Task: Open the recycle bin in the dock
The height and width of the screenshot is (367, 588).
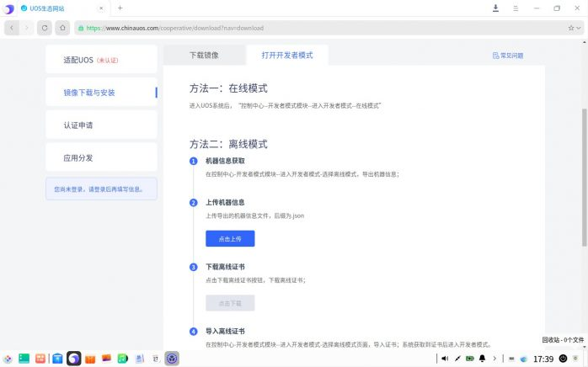Action: 576,359
